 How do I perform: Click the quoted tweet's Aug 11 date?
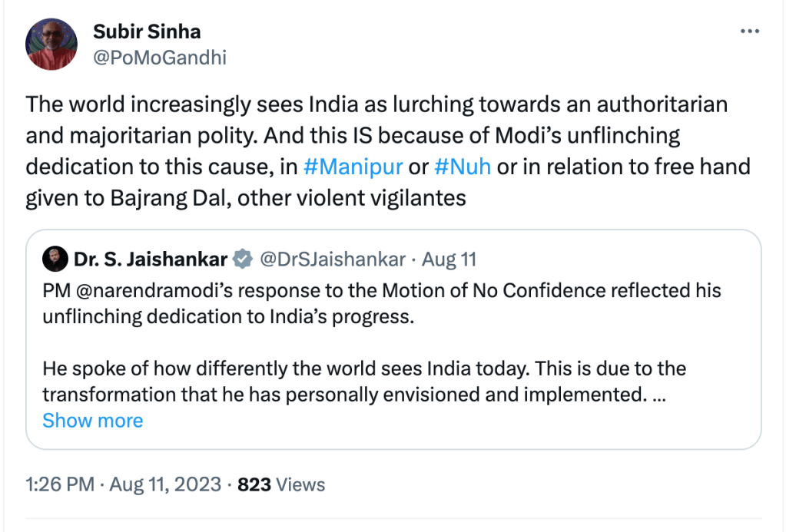(449, 259)
